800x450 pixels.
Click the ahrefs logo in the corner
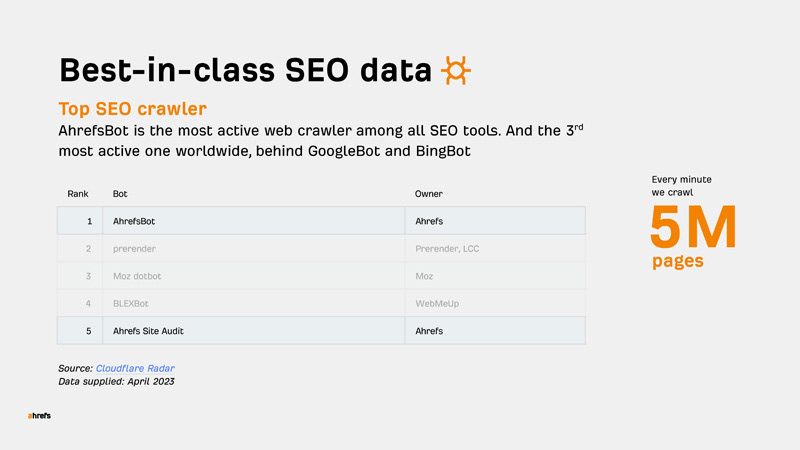point(39,416)
